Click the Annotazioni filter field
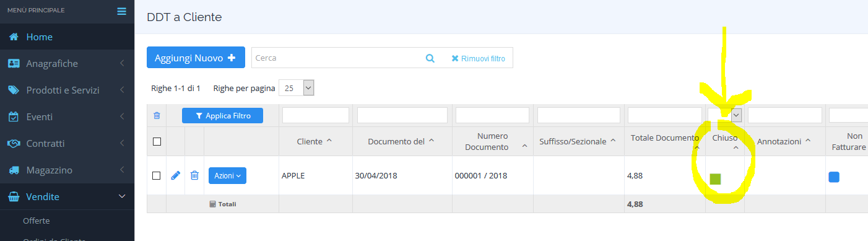 [x=785, y=115]
